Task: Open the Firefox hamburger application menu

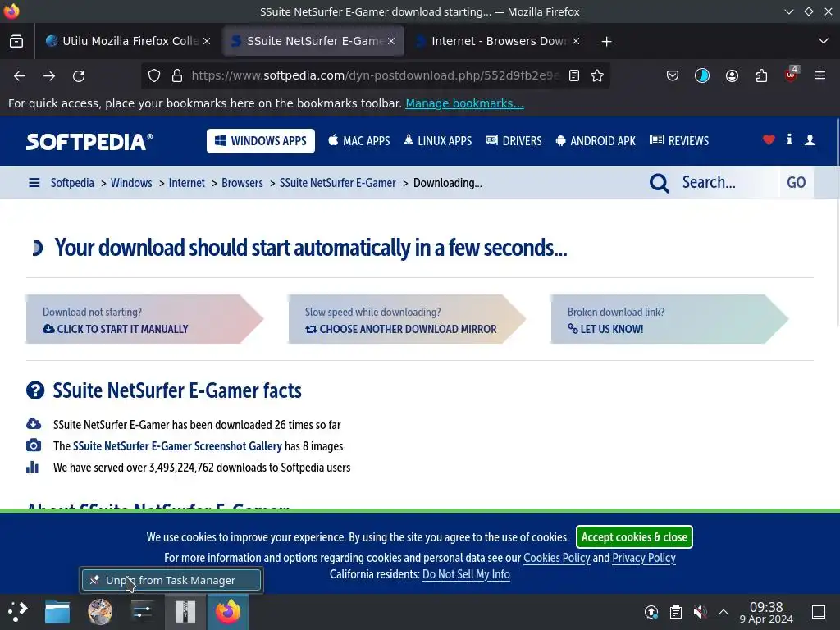Action: coord(820,76)
